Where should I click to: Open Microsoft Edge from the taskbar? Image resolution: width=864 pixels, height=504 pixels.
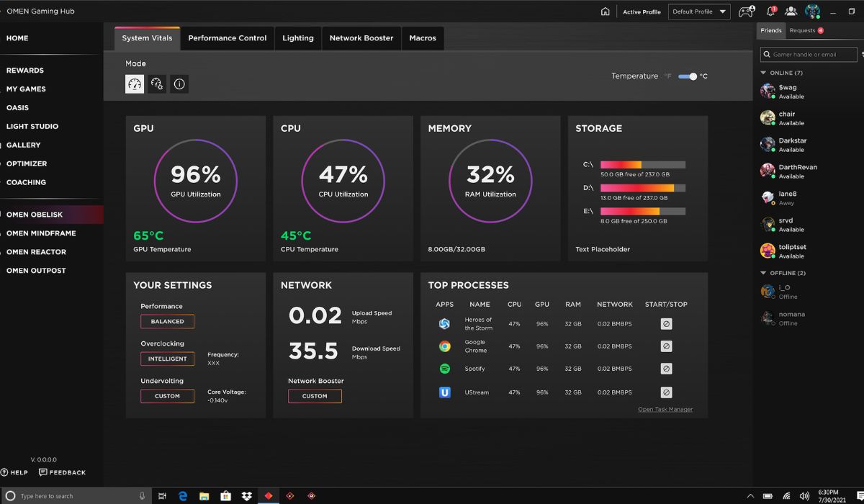click(x=183, y=495)
